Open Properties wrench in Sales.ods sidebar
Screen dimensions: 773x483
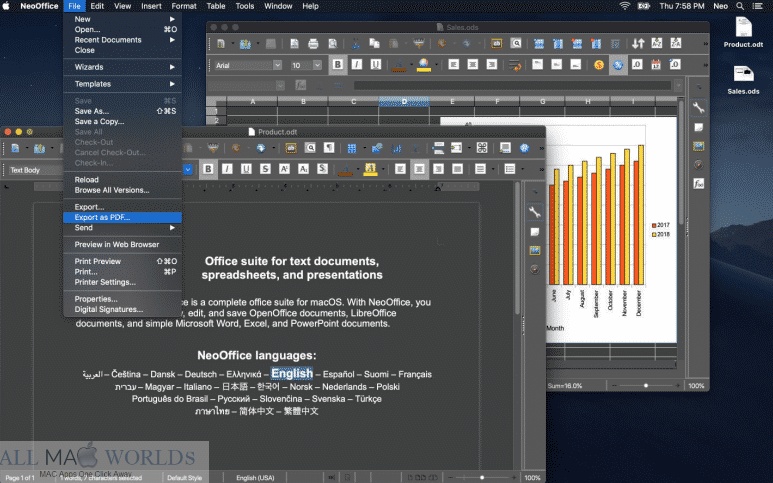tap(699, 107)
